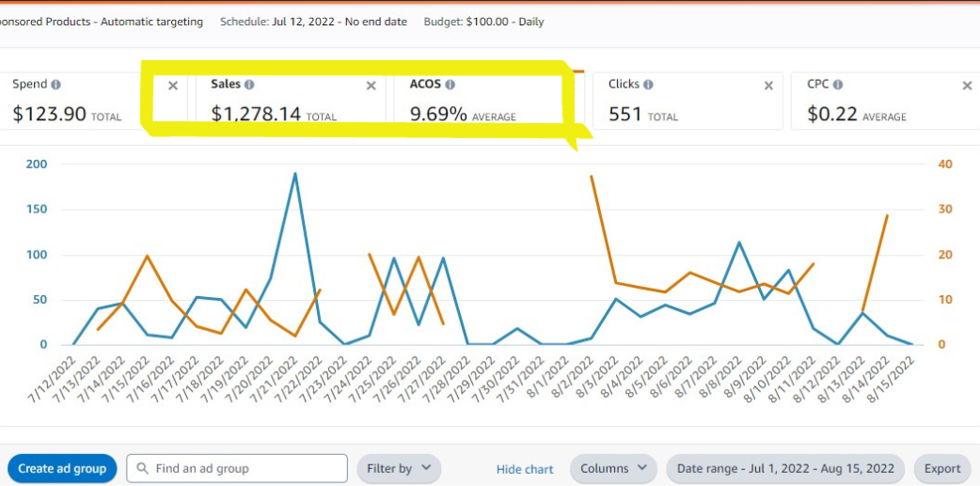Click the CPC info icon

tap(837, 85)
